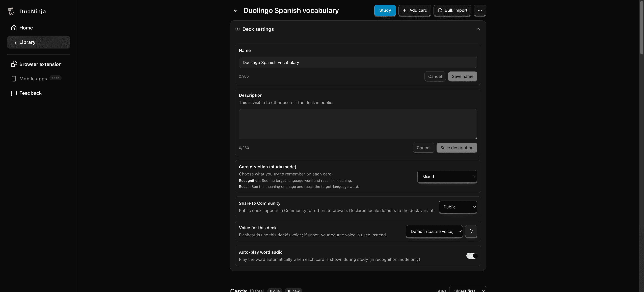The height and width of the screenshot is (292, 644).
Task: Collapse the Deck settings panel
Action: [x=478, y=29]
